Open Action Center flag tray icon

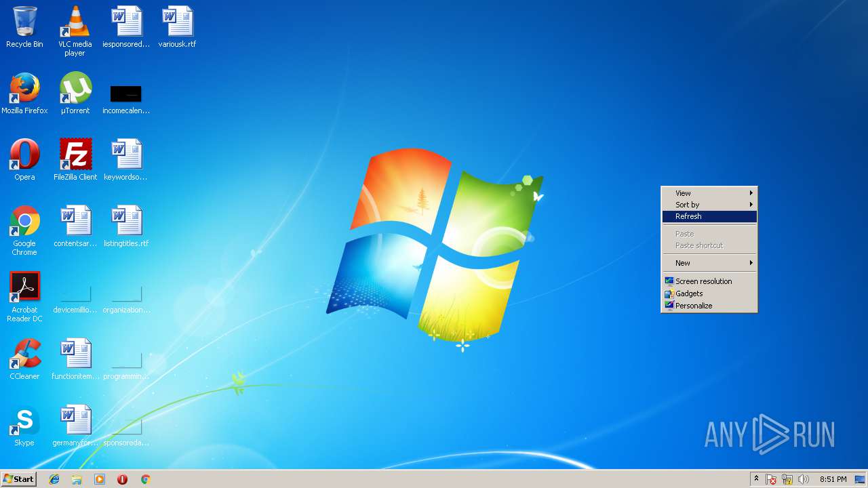click(x=771, y=479)
